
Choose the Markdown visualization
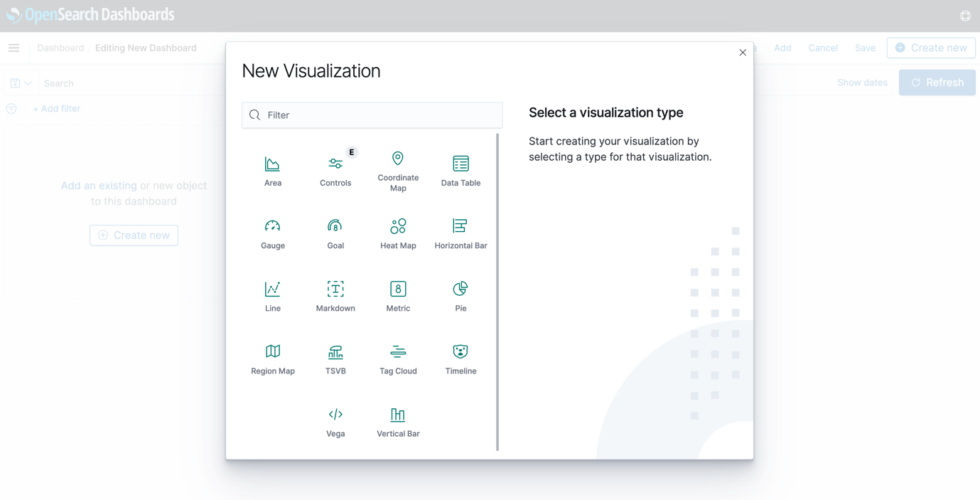pos(335,297)
